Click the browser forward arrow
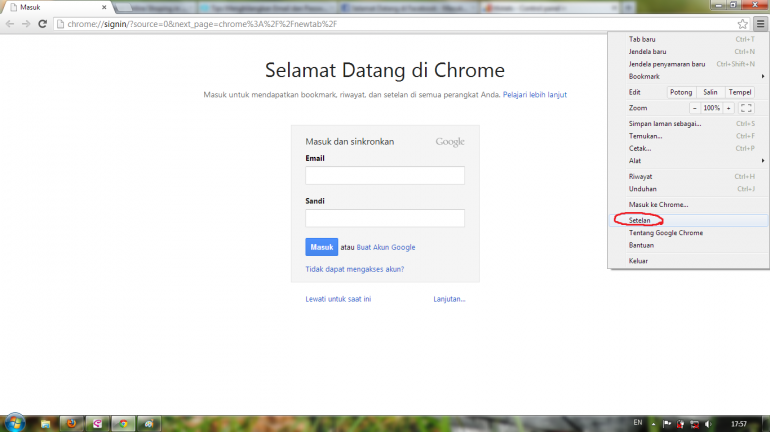Viewport: 770px width, 432px height. pos(26,24)
